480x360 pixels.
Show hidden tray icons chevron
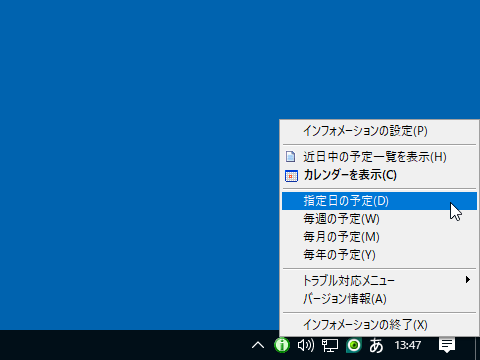[258, 345]
